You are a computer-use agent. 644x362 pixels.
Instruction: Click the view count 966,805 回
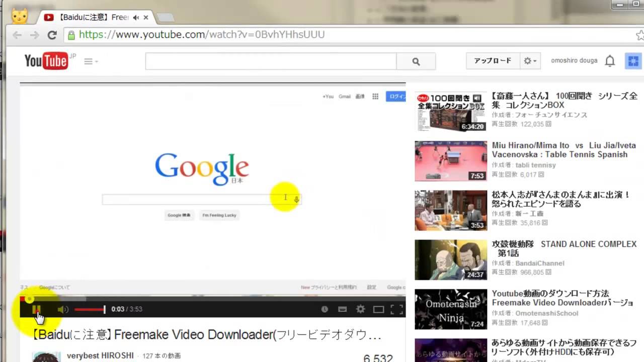pos(521,273)
